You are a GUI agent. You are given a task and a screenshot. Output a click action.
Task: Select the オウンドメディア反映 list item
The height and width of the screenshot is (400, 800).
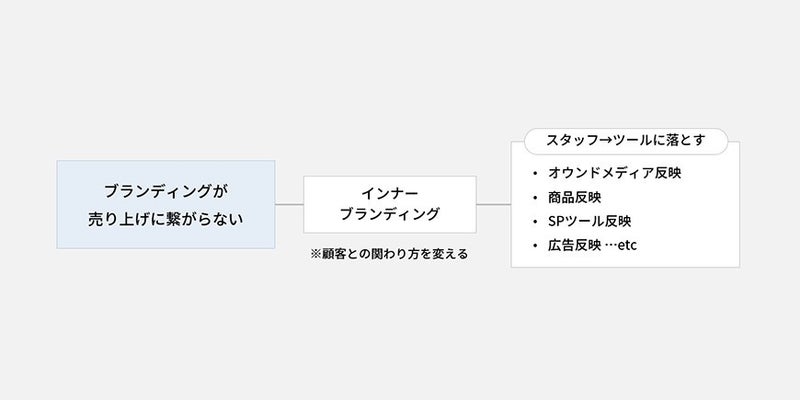click(614, 173)
